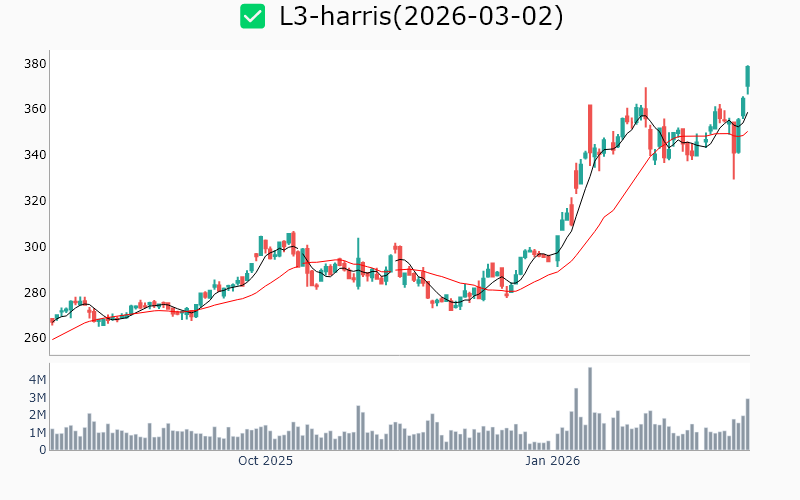Click the 2M volume axis label
Viewport: 800px width, 500px height.
click(x=36, y=415)
